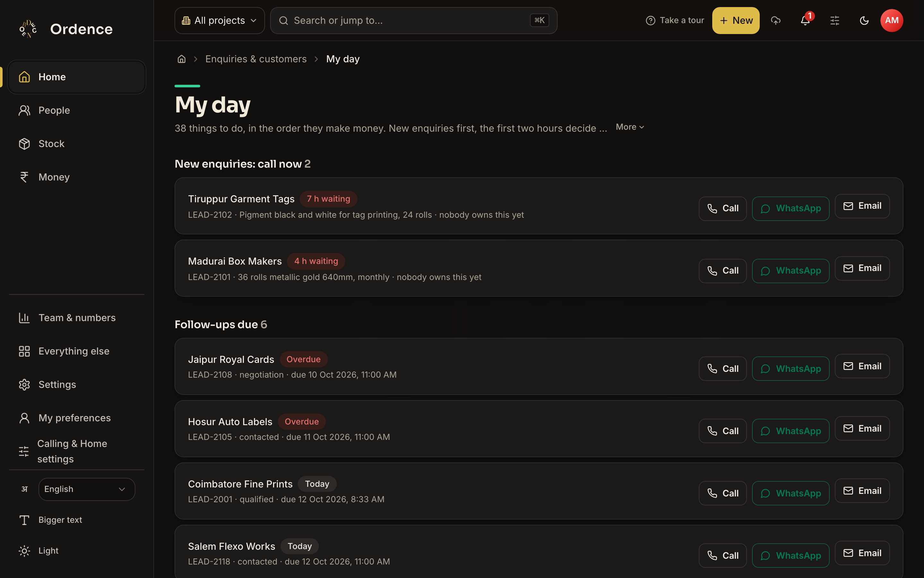The width and height of the screenshot is (924, 578).
Task: Focus the Search or jump to field
Action: tap(414, 20)
